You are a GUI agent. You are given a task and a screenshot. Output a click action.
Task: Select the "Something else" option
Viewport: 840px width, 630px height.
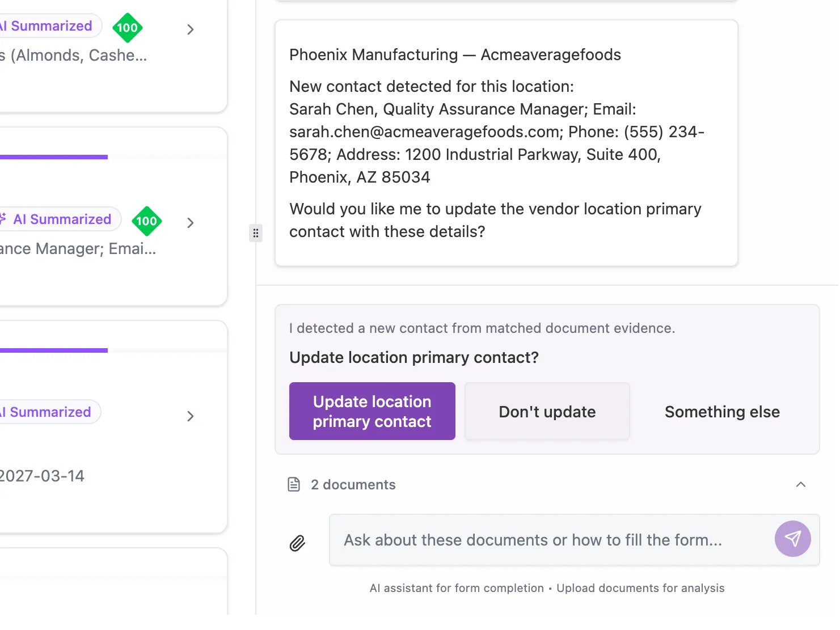tap(722, 412)
